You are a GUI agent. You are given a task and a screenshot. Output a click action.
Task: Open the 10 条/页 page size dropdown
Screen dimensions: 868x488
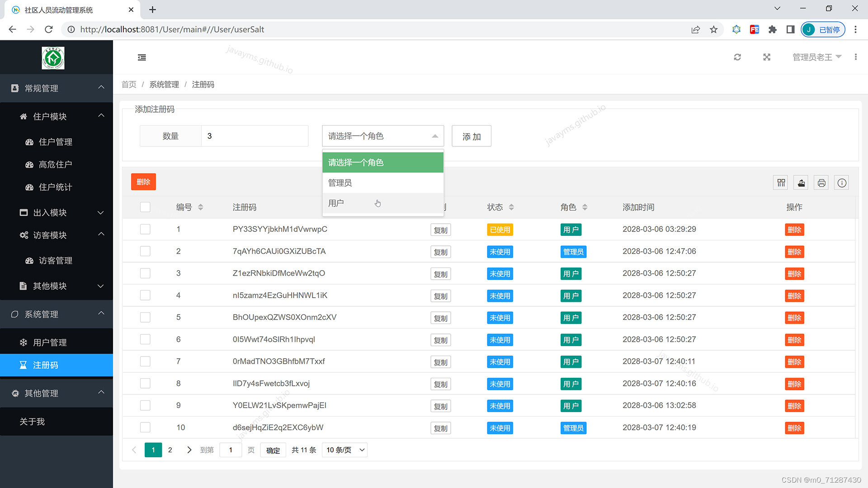point(344,450)
